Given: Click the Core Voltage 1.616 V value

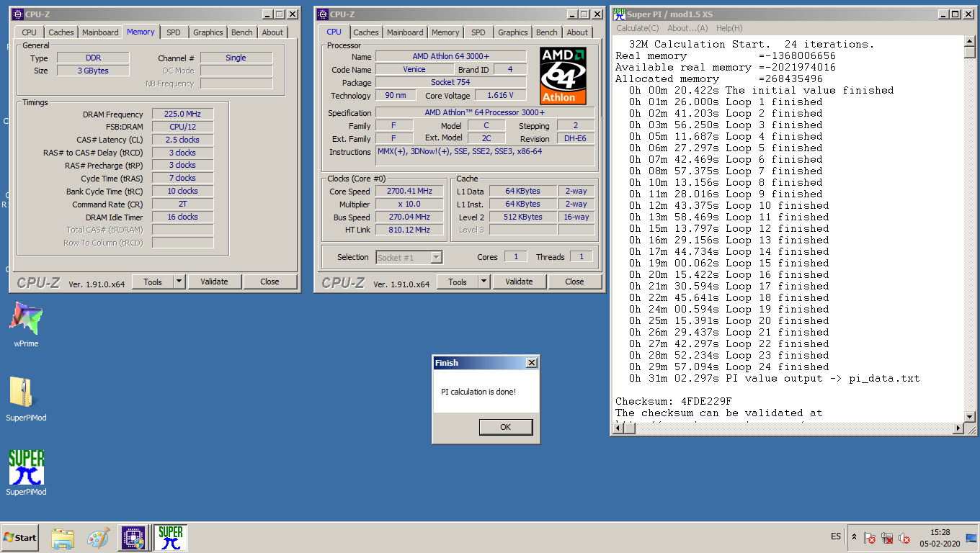Looking at the screenshot, I should point(500,95).
